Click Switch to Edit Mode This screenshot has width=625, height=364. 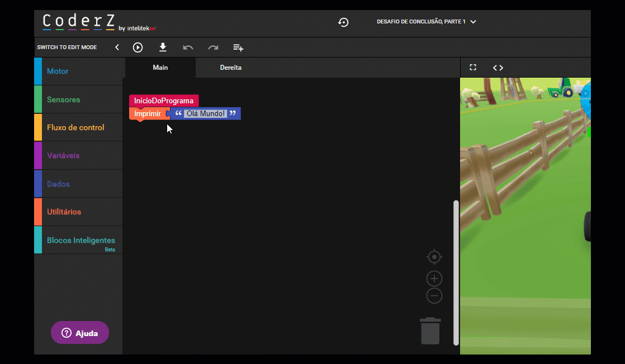tap(67, 47)
